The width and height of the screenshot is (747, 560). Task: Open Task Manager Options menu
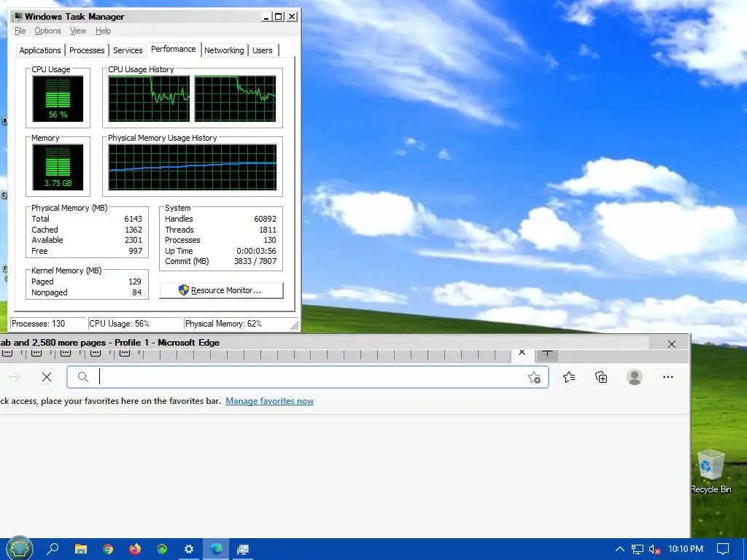click(x=47, y=31)
